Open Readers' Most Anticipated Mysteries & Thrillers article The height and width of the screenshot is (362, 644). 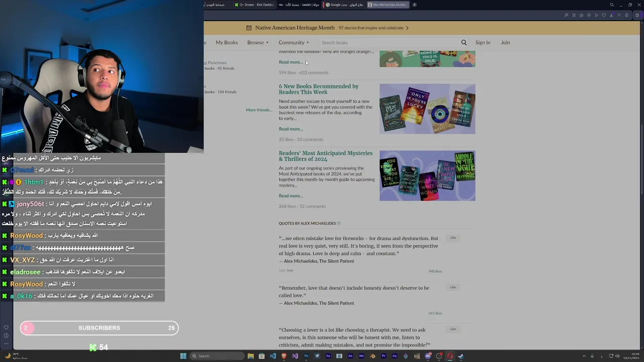[326, 156]
